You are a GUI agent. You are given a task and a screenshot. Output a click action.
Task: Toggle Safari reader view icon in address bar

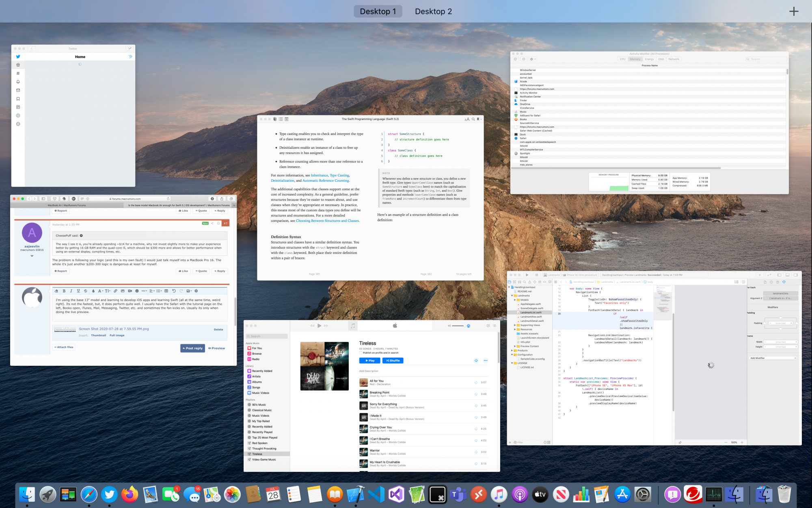coord(82,199)
